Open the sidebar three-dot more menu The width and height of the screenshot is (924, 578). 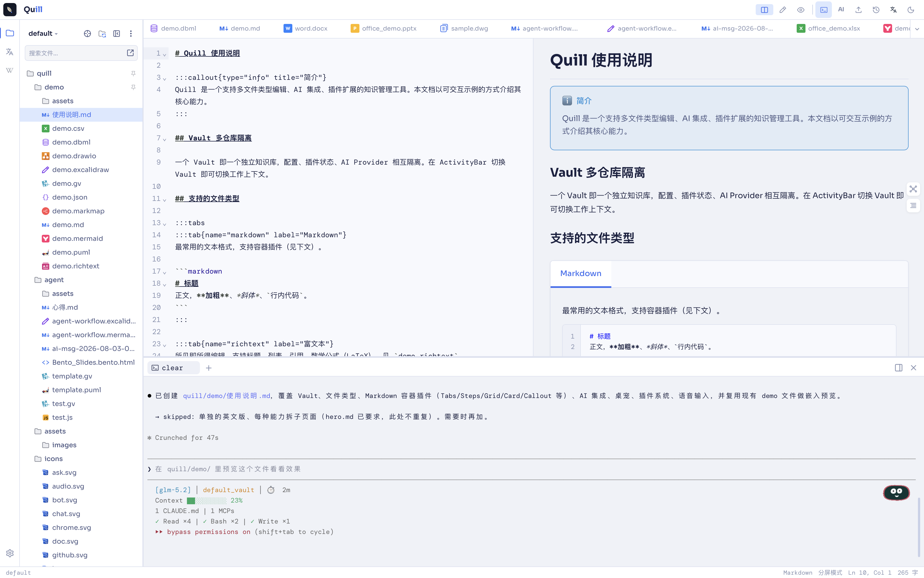point(131,34)
